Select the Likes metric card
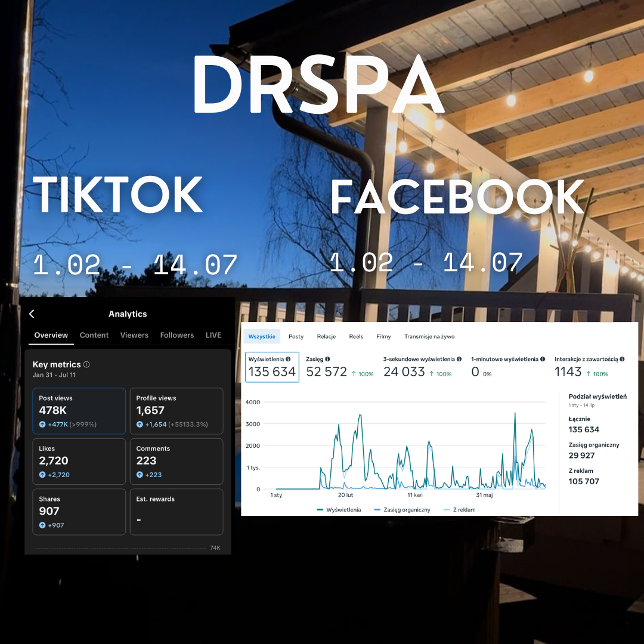Image resolution: width=644 pixels, height=644 pixels. click(79, 461)
